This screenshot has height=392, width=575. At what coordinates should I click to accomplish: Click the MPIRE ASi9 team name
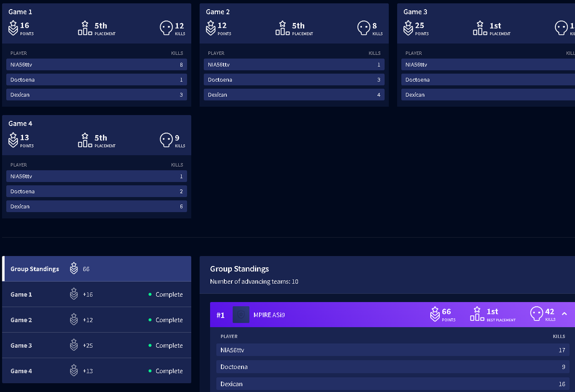269,315
